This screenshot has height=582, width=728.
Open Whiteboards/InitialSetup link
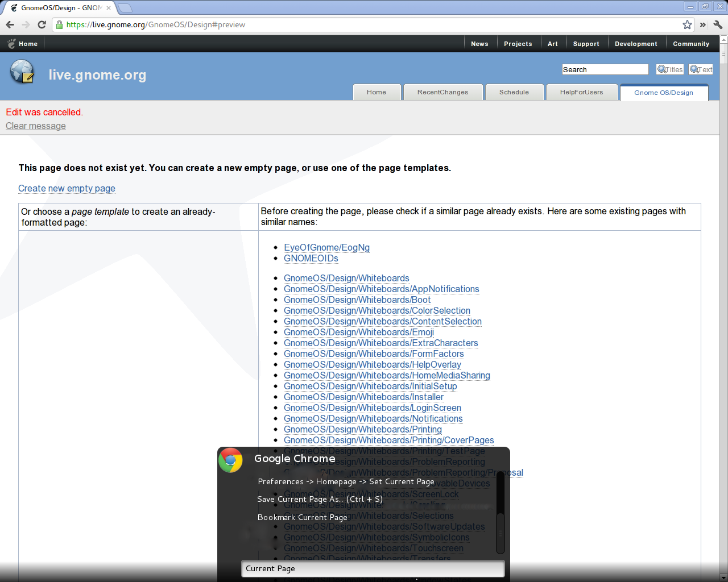(x=370, y=386)
